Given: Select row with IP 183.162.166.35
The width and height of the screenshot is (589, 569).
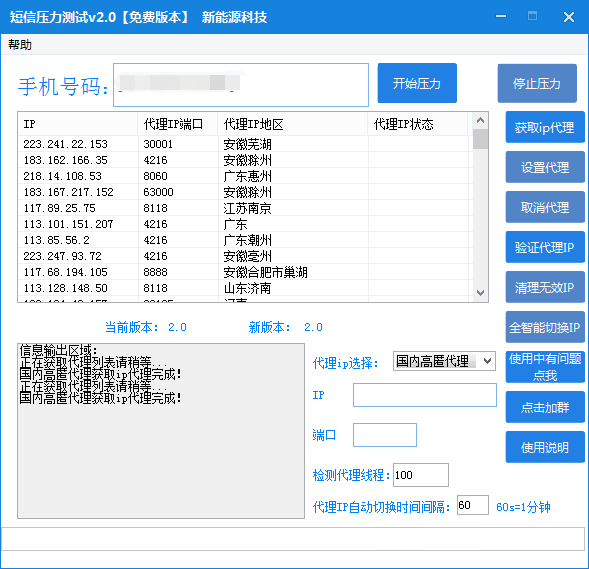Looking at the screenshot, I should point(245,160).
